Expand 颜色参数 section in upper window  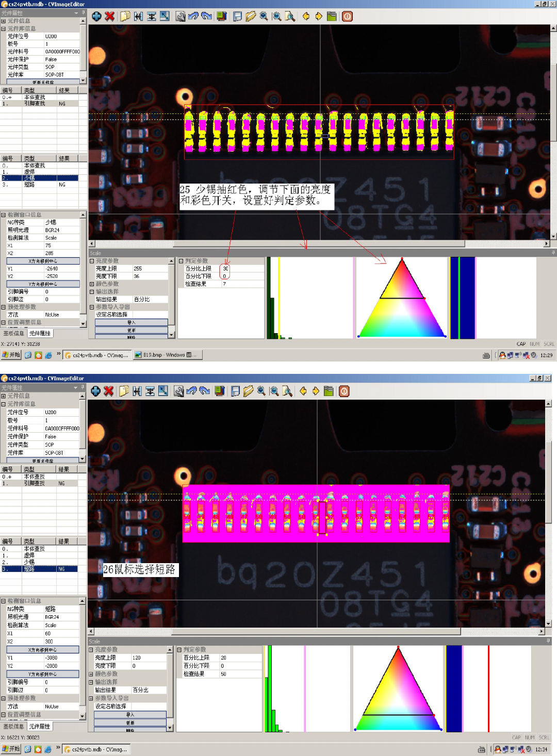[92, 284]
